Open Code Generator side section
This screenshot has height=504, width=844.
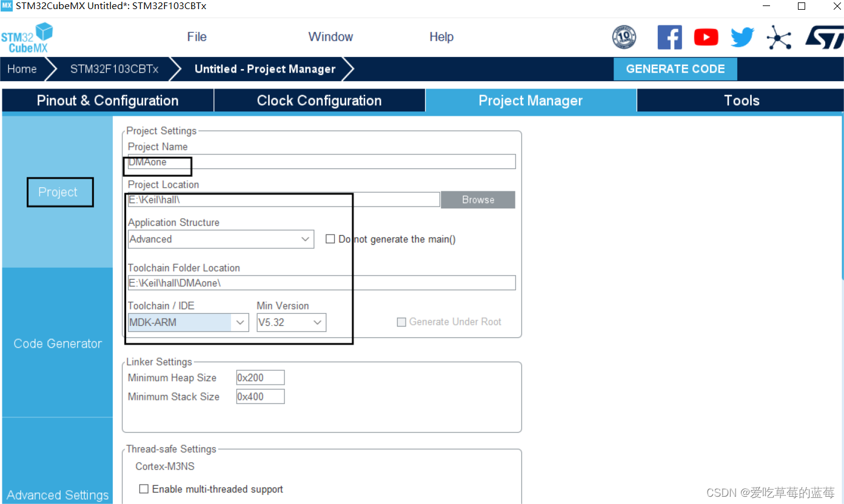pyautogui.click(x=58, y=343)
